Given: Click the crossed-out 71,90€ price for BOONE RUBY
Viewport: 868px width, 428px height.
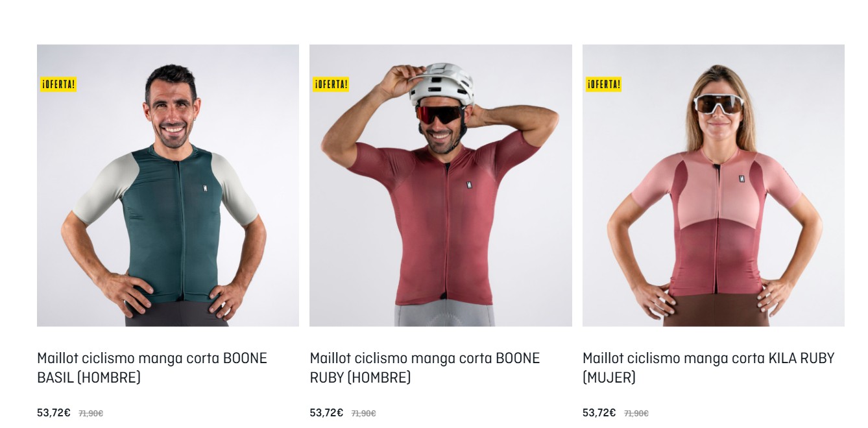Looking at the screenshot, I should point(364,414).
